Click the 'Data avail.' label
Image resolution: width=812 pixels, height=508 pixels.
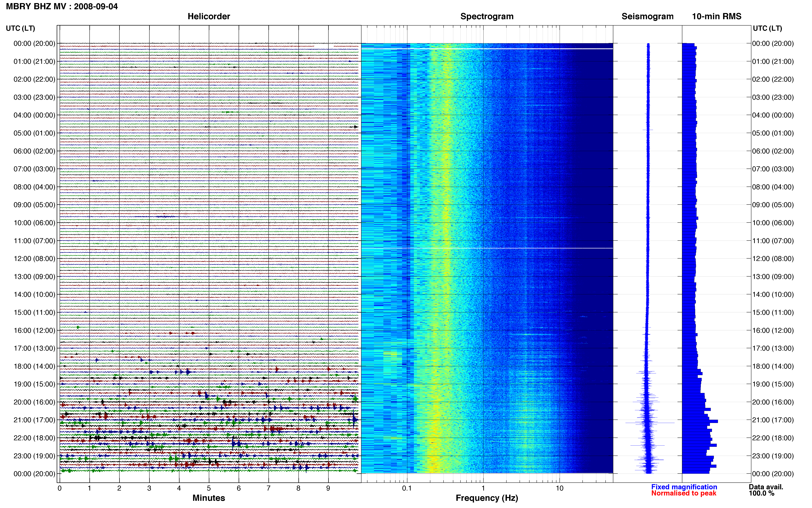[x=766, y=487]
